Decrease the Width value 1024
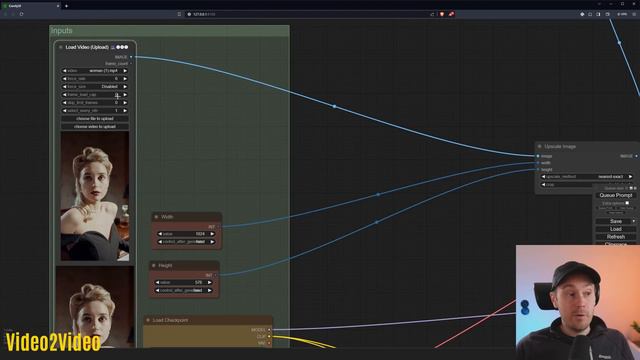Image resolution: width=640 pixels, height=360 pixels. coord(160,234)
